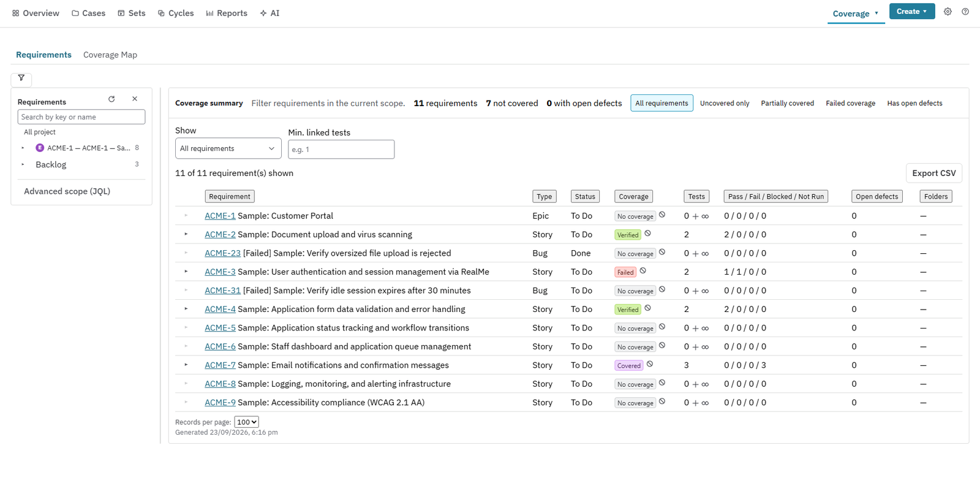Filter by Partially covered
Image resolution: width=980 pixels, height=480 pixels.
(x=787, y=103)
